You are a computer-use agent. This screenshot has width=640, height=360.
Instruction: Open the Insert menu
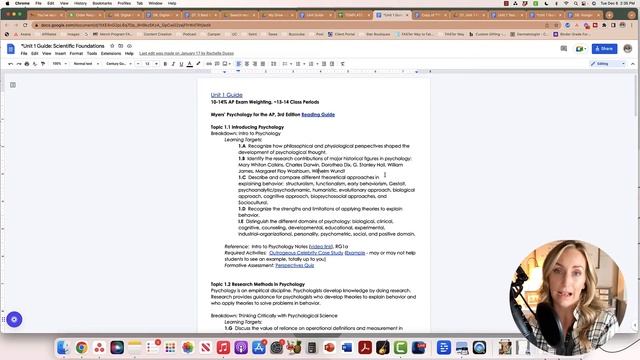click(x=60, y=53)
